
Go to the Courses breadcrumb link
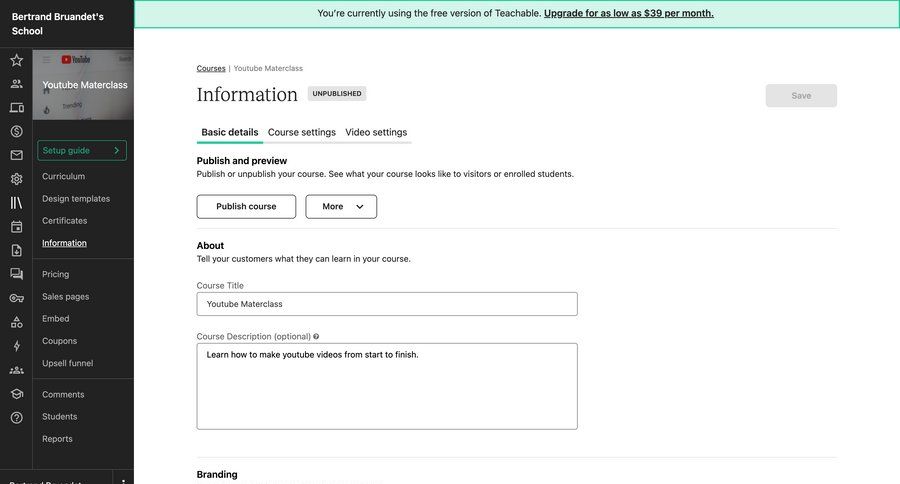pyautogui.click(x=211, y=68)
